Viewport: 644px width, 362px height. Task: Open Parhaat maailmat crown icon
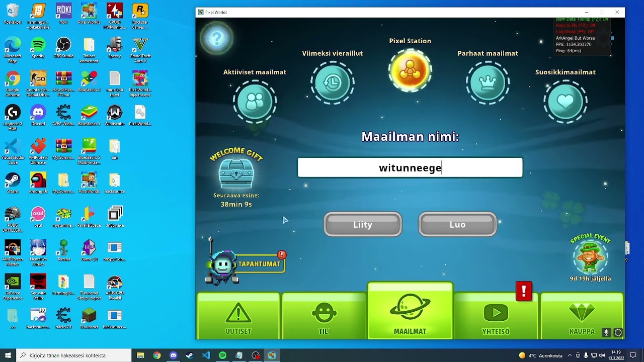coord(488,83)
